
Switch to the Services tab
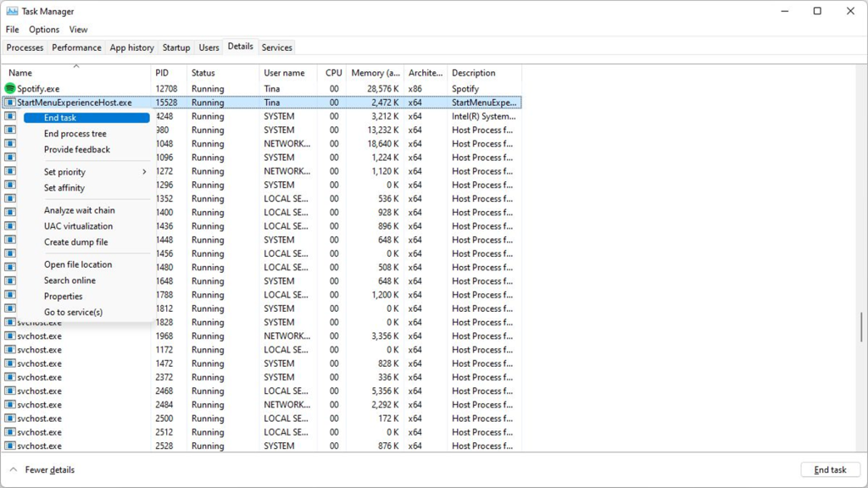tap(276, 47)
